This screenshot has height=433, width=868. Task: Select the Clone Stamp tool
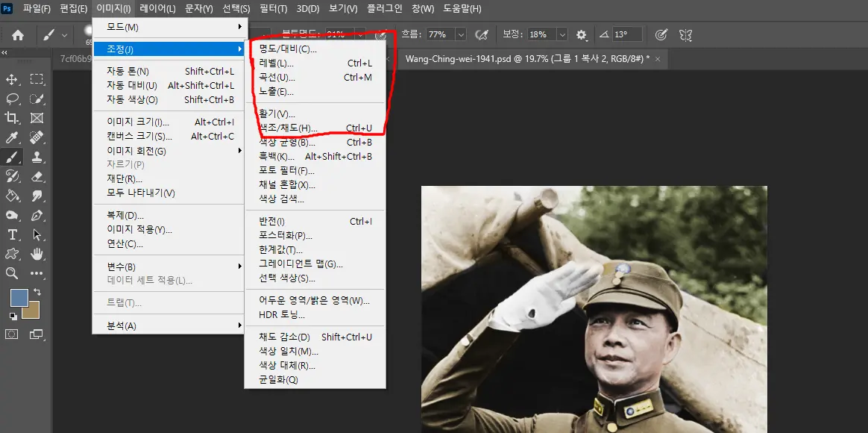pos(37,157)
